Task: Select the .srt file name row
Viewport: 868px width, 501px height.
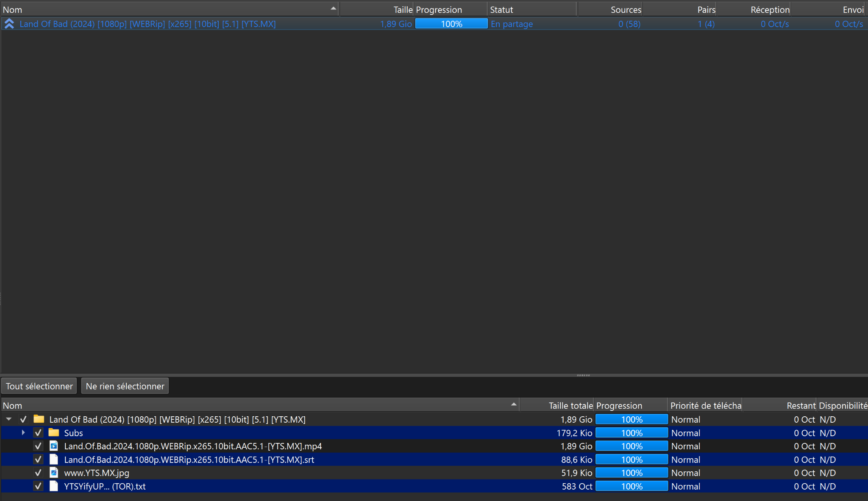Action: [189, 459]
